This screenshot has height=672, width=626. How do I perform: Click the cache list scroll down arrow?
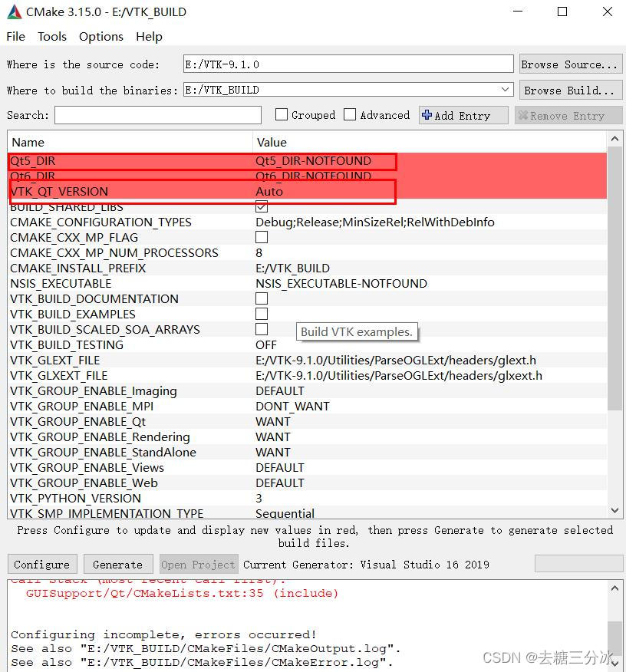(x=614, y=510)
